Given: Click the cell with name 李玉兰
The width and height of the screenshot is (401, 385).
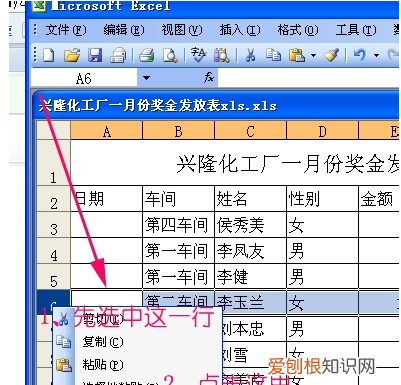Looking at the screenshot, I should tap(251, 303).
